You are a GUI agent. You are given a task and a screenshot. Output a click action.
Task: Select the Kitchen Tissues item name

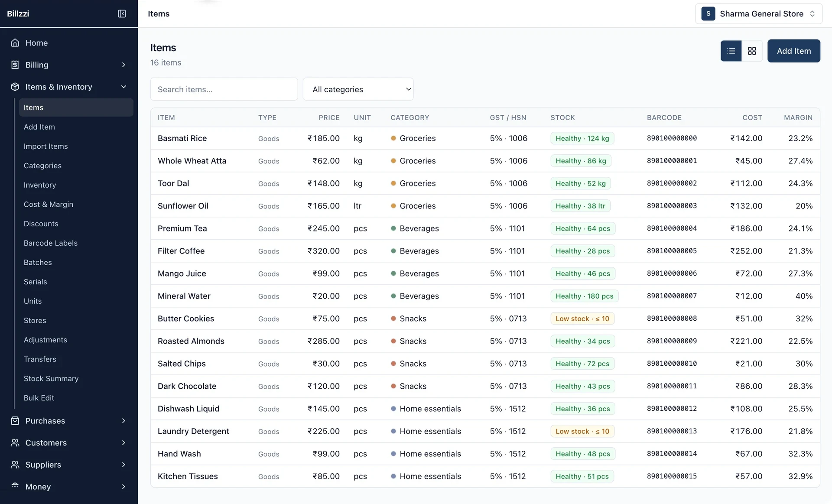188,476
